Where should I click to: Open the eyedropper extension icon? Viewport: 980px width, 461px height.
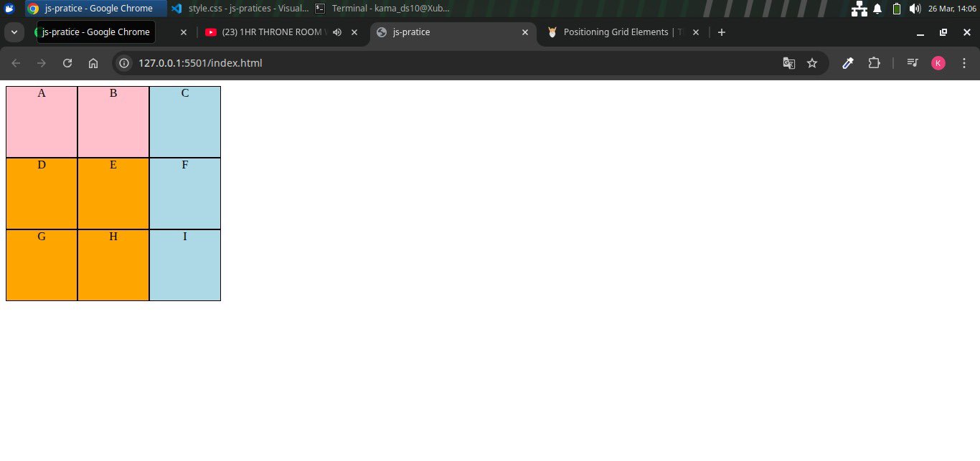[848, 63]
